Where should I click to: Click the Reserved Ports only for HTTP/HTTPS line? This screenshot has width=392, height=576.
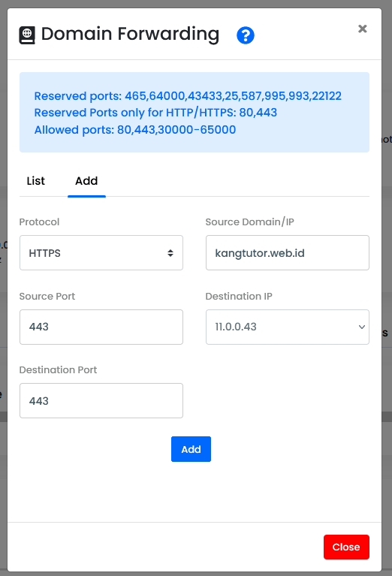155,113
